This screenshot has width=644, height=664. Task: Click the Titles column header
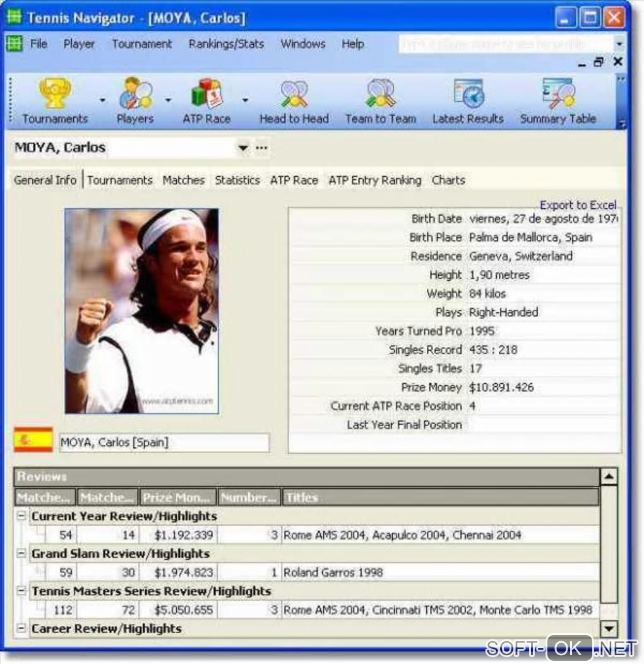[440, 497]
